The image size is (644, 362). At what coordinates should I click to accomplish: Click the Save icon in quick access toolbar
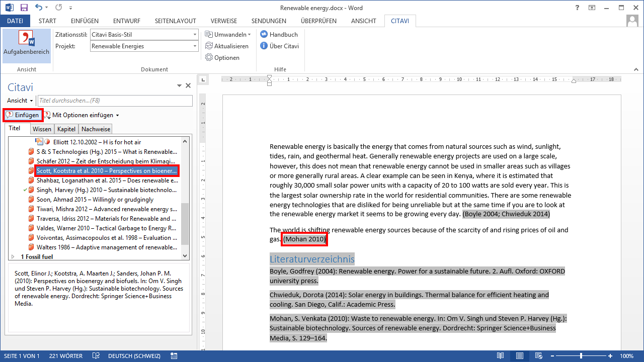(x=24, y=8)
